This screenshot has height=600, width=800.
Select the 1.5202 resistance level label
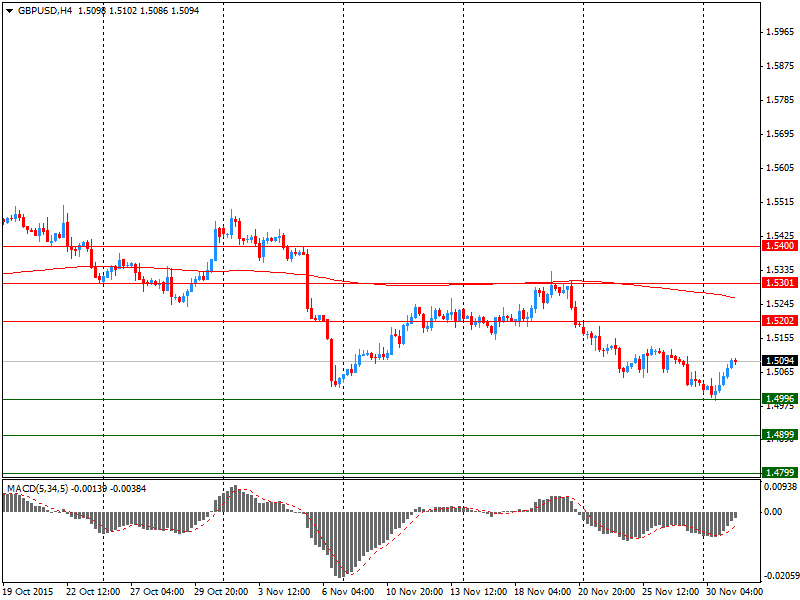click(x=780, y=320)
